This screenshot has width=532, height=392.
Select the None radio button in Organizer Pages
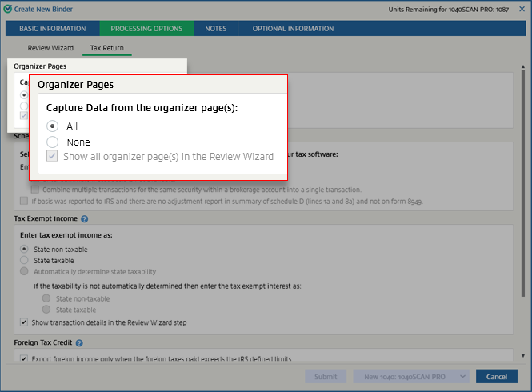pos(53,142)
